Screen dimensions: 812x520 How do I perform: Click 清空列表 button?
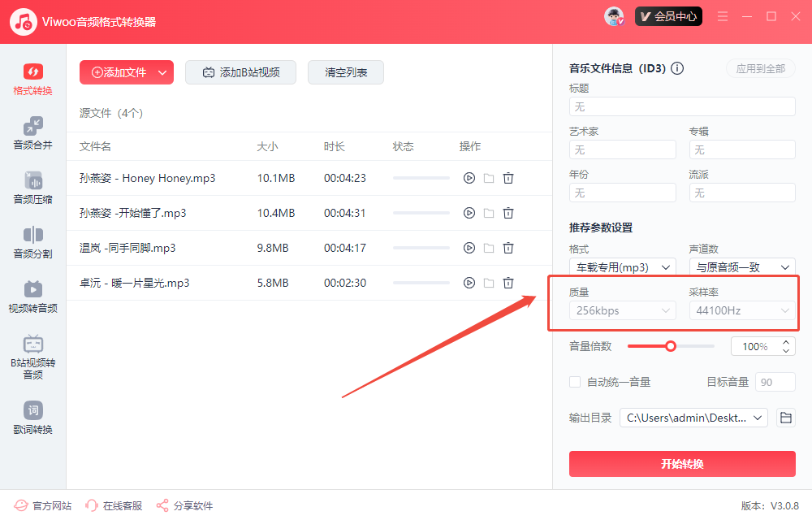pos(346,72)
